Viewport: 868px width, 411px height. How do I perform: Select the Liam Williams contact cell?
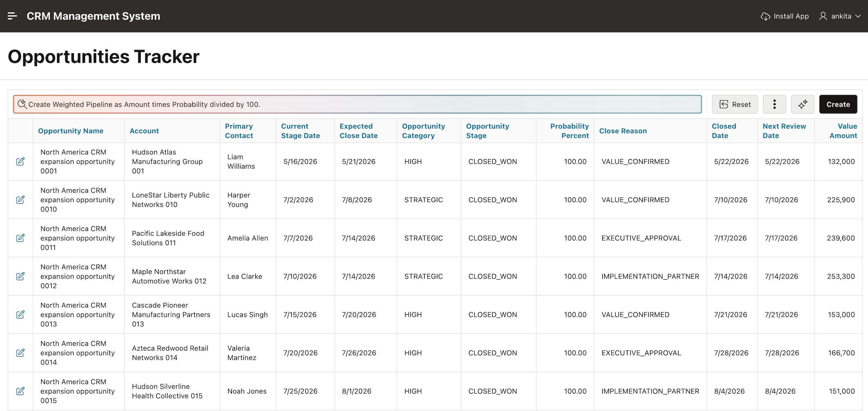(x=248, y=162)
